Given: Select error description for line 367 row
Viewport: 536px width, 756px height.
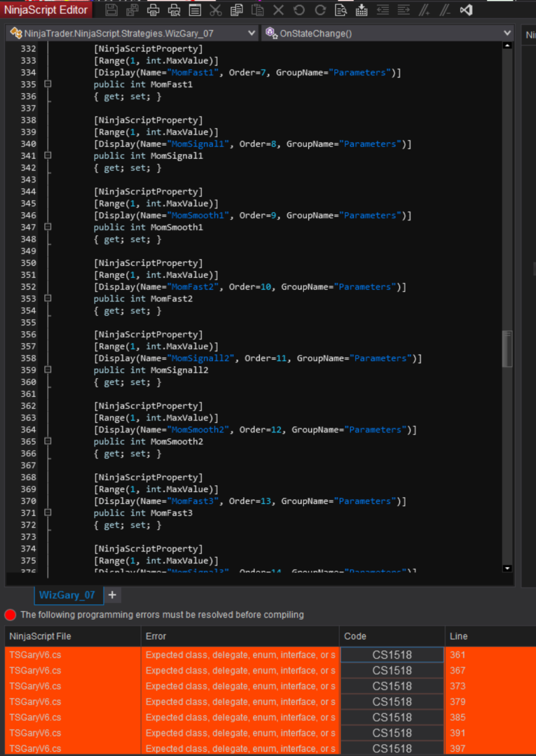Looking at the screenshot, I should (240, 670).
